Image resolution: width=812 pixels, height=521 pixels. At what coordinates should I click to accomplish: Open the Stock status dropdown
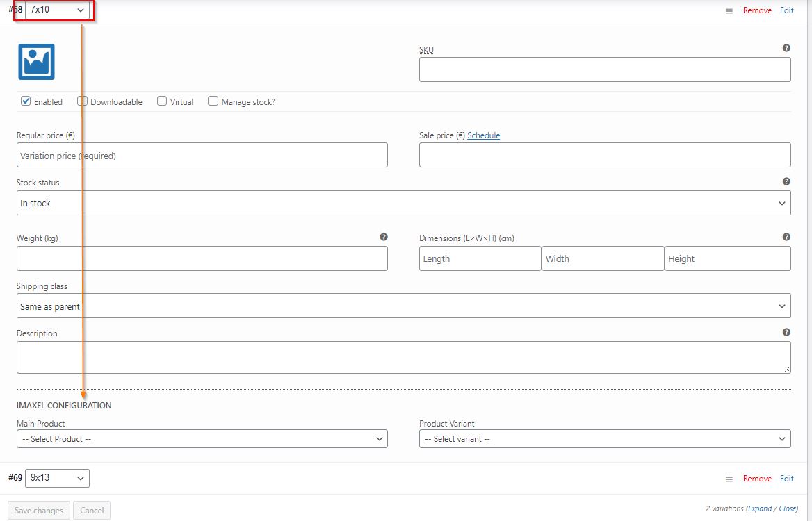(x=403, y=203)
